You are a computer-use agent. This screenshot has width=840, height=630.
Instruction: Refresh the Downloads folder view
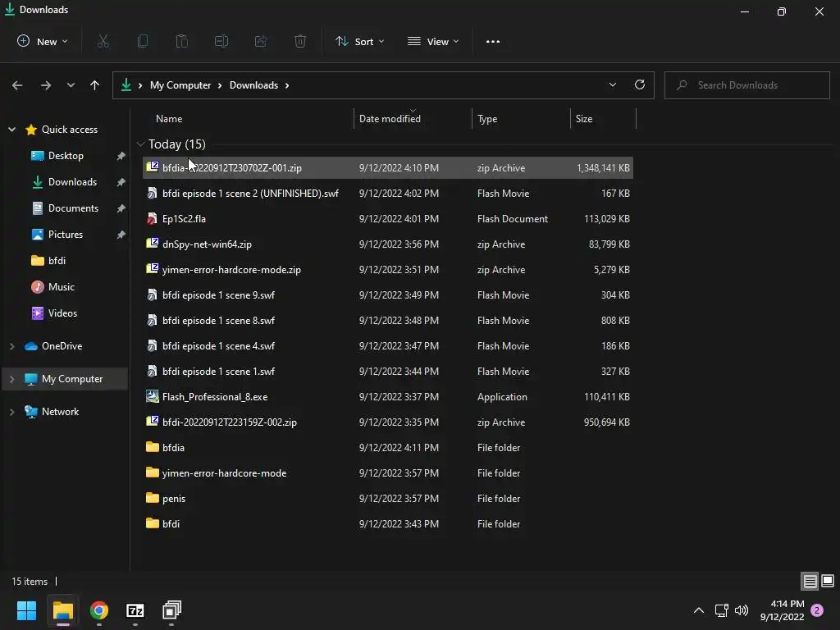640,84
